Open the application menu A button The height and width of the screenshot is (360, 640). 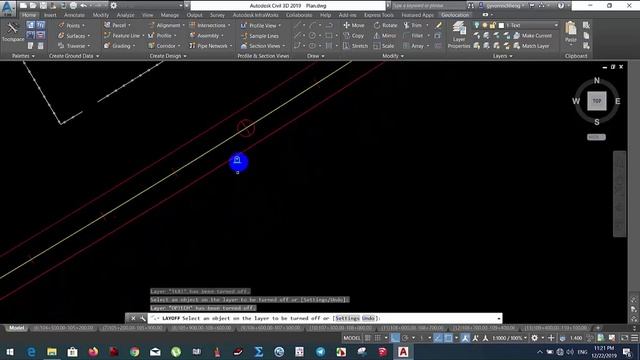point(7,8)
